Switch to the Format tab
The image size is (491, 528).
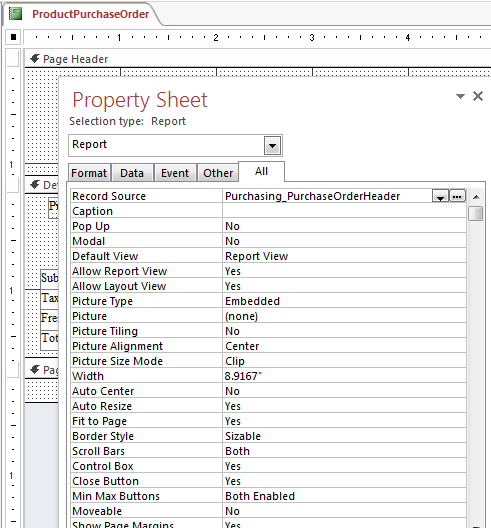(x=89, y=173)
